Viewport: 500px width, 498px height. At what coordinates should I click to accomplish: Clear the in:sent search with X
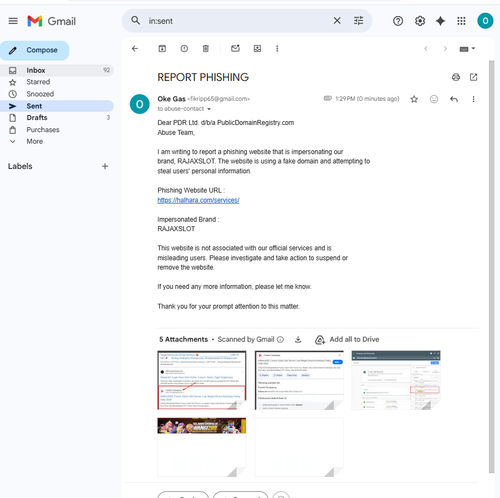(337, 21)
